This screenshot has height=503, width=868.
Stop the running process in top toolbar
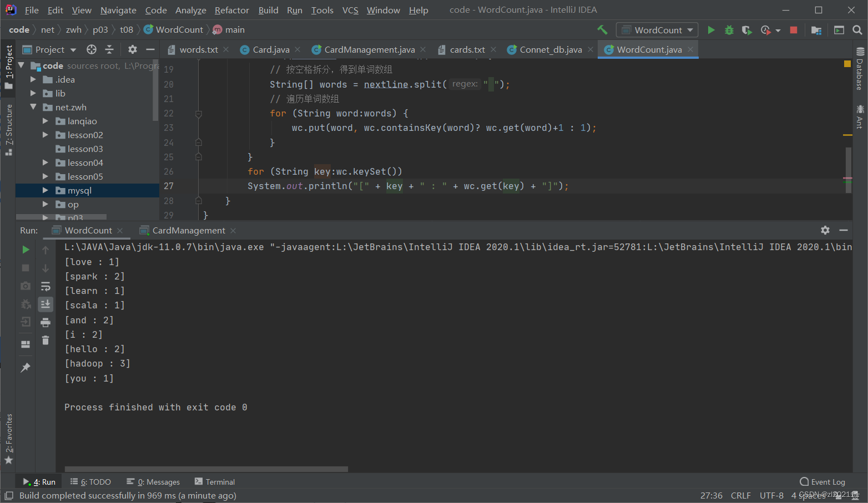pyautogui.click(x=794, y=30)
